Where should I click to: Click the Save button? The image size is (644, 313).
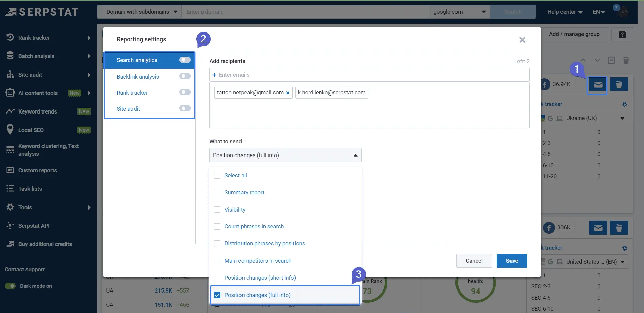coord(512,261)
